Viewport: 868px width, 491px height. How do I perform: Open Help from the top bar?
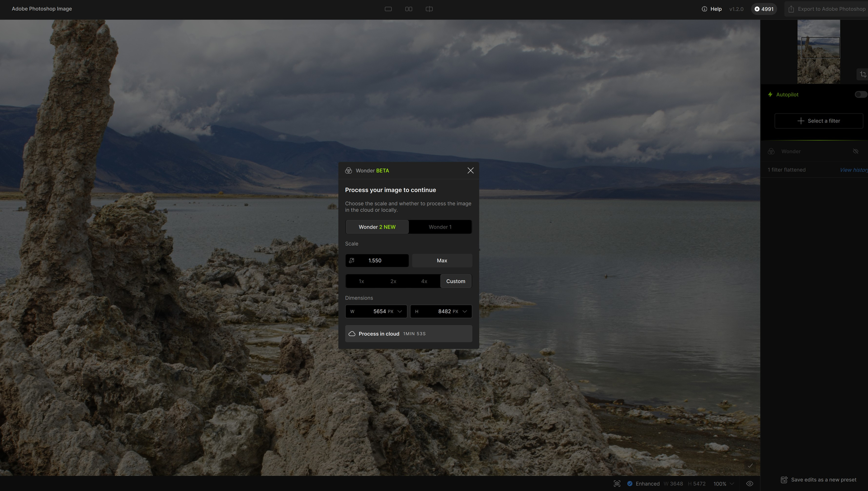(x=712, y=9)
